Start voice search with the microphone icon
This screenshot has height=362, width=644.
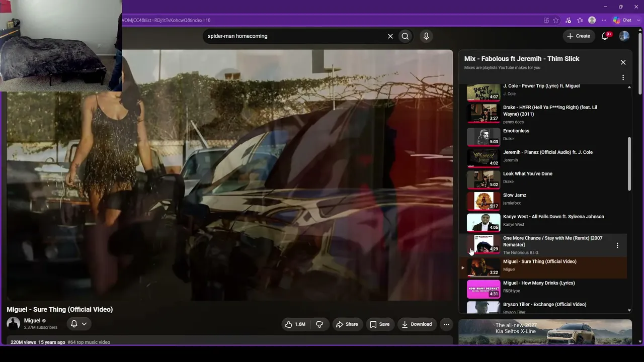(x=426, y=36)
